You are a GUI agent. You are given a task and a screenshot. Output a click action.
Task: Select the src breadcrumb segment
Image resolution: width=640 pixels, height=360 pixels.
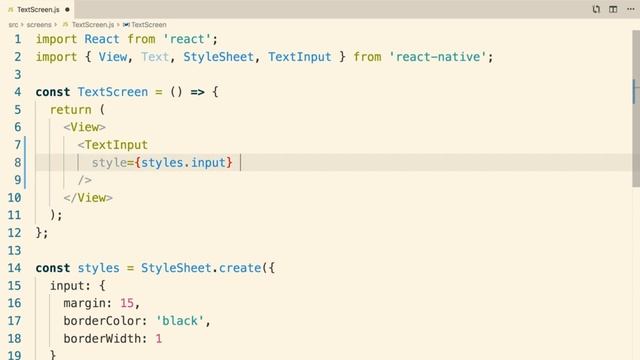coord(13,25)
